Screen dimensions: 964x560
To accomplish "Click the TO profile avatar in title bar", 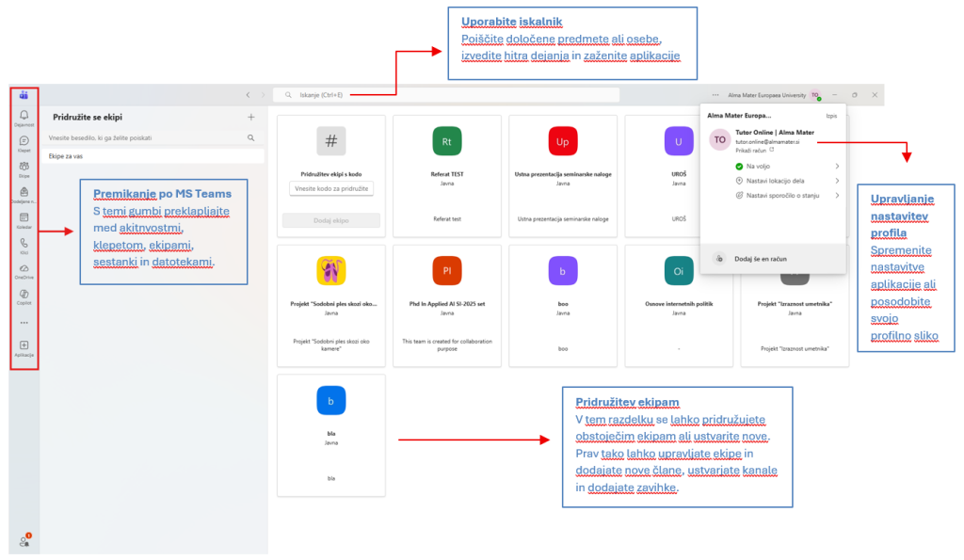I will click(815, 95).
